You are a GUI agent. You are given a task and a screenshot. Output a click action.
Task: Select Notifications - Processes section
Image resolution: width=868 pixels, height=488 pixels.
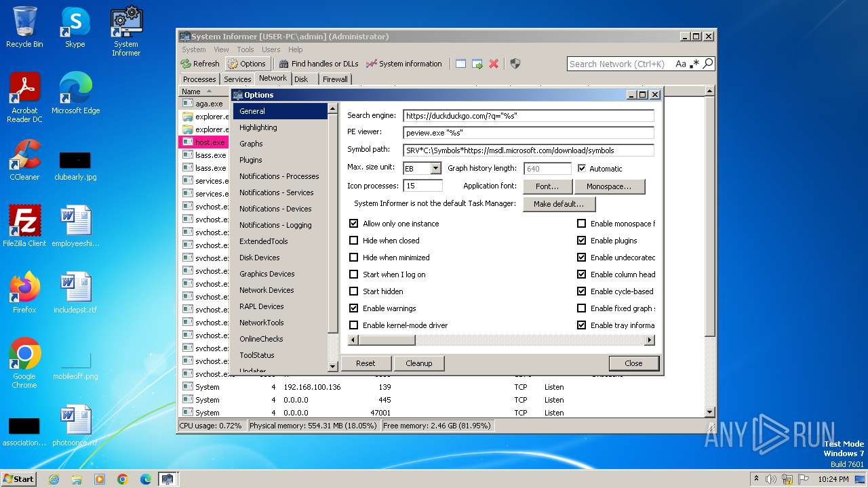point(280,176)
